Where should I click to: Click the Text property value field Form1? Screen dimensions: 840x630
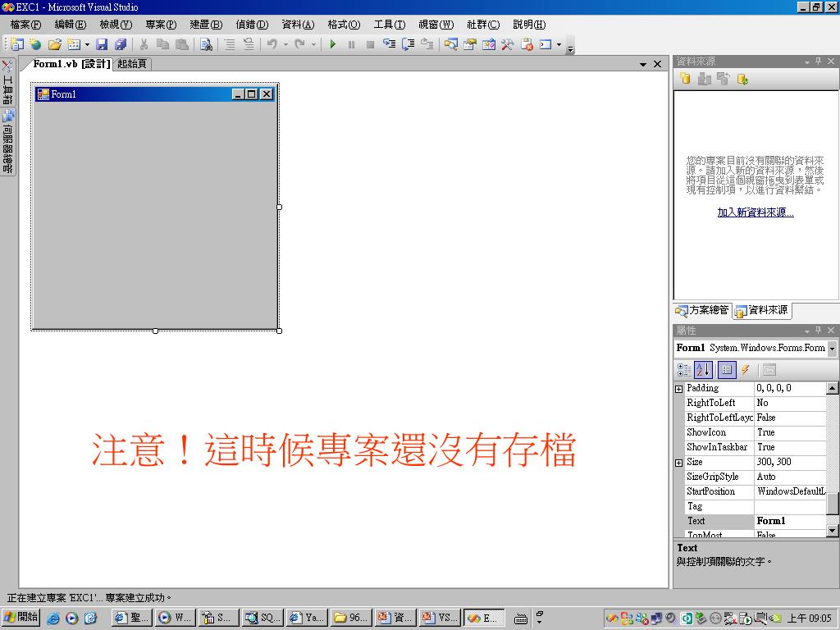pos(790,521)
